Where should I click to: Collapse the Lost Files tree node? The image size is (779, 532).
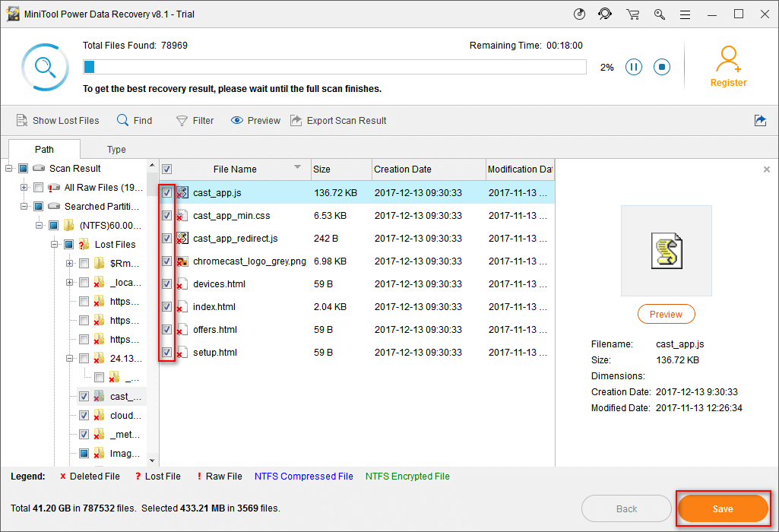coord(55,245)
